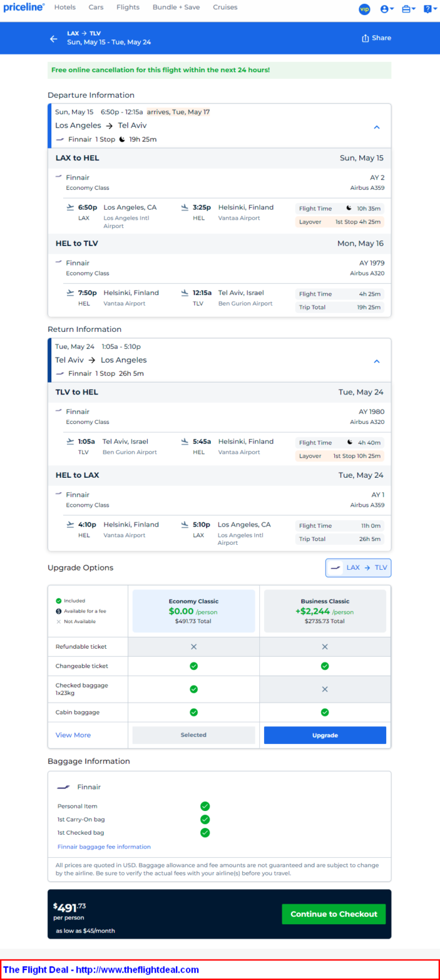Open the Bundle + Save menu item
This screenshot has height=980, width=440.
[x=176, y=7]
